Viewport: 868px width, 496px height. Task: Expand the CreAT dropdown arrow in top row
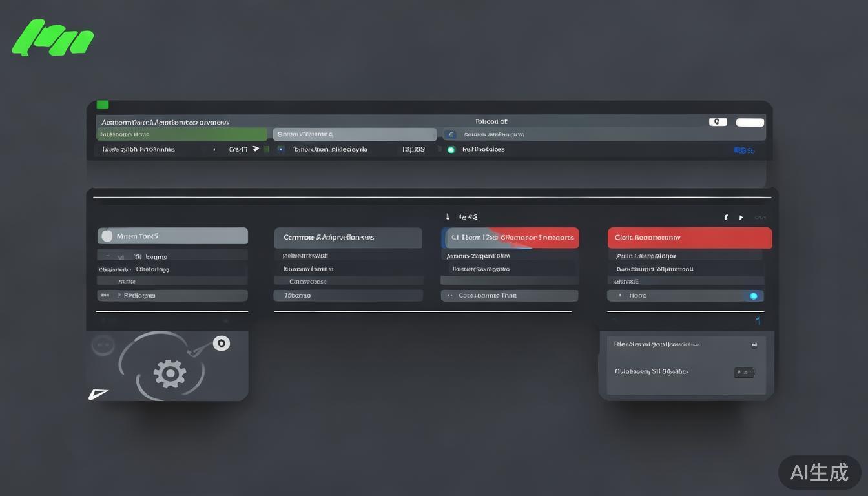pos(255,149)
